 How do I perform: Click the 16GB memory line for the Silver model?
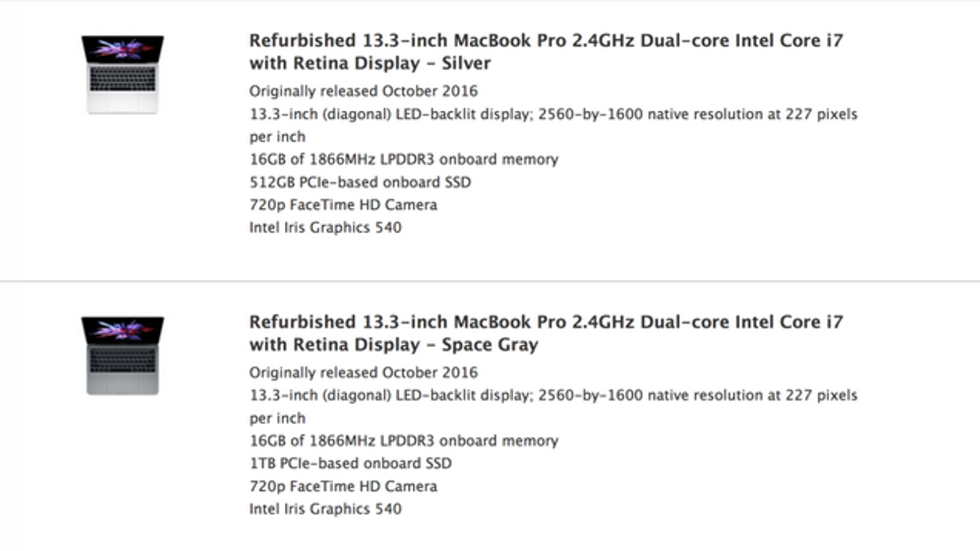[404, 160]
